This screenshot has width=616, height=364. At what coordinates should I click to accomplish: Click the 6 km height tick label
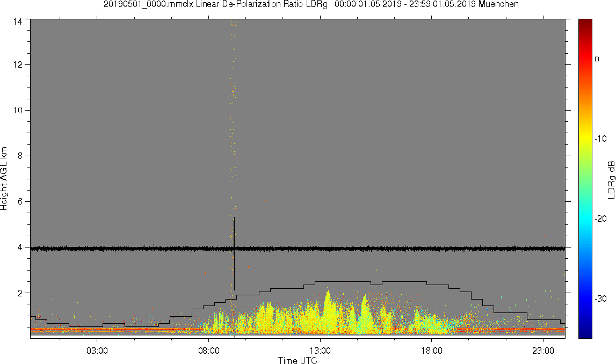tap(20, 201)
